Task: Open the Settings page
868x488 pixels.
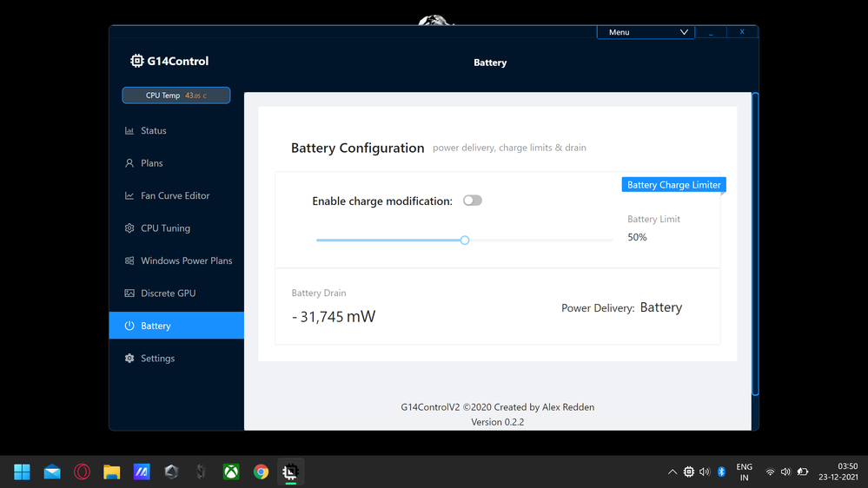Action: (x=176, y=359)
